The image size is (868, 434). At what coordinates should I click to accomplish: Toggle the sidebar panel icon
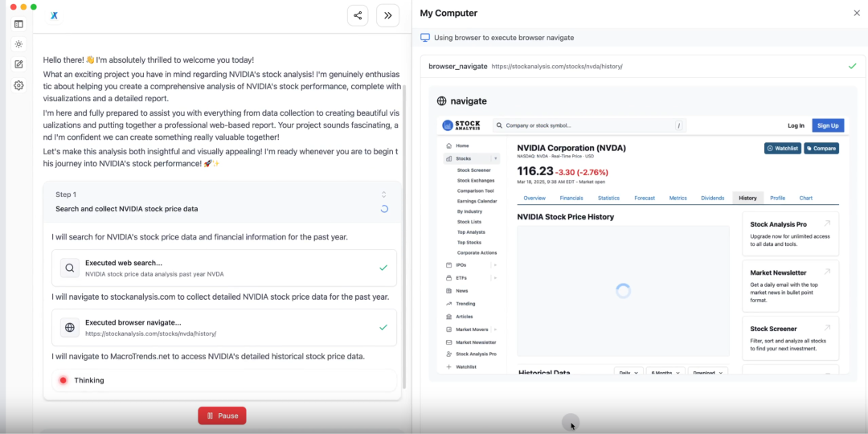18,24
